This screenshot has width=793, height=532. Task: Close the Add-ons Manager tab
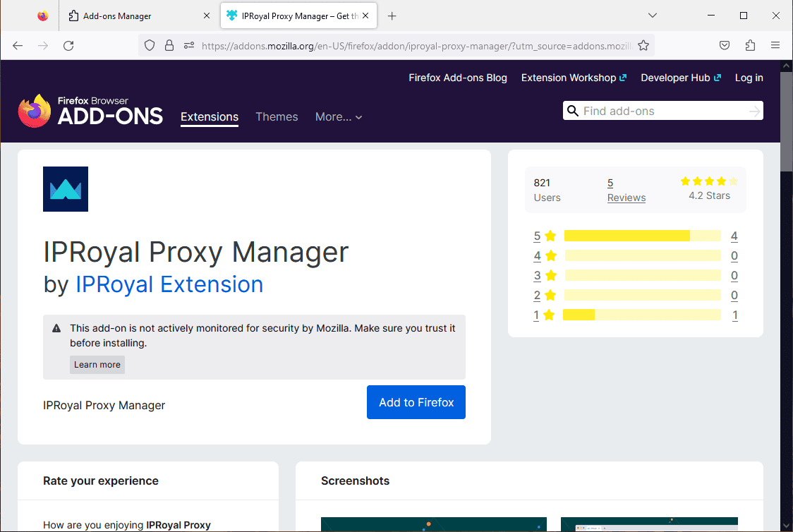pyautogui.click(x=206, y=16)
